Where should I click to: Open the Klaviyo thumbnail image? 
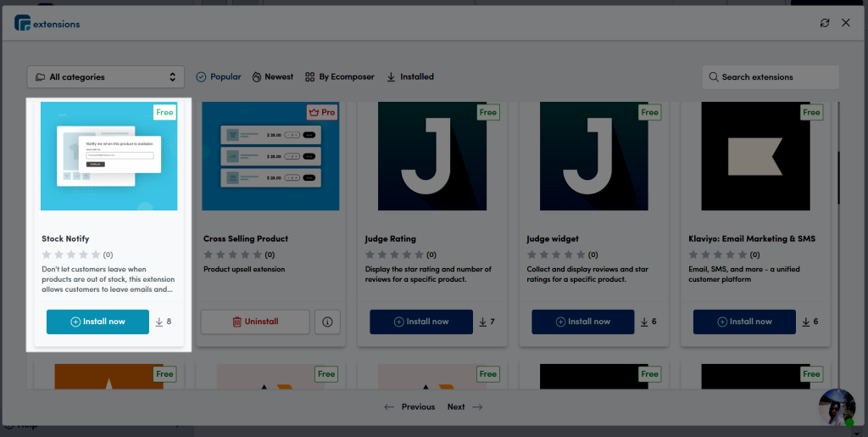(x=755, y=156)
